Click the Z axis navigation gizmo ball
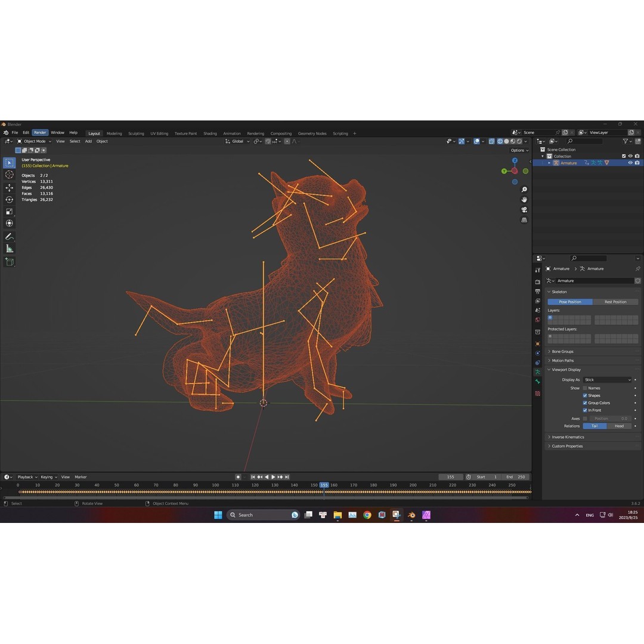Screen dimensions: 644x644 click(515, 160)
